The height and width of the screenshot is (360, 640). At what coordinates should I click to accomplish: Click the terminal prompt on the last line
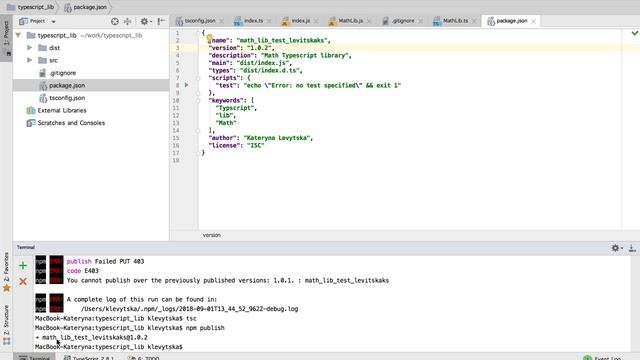[x=109, y=347]
